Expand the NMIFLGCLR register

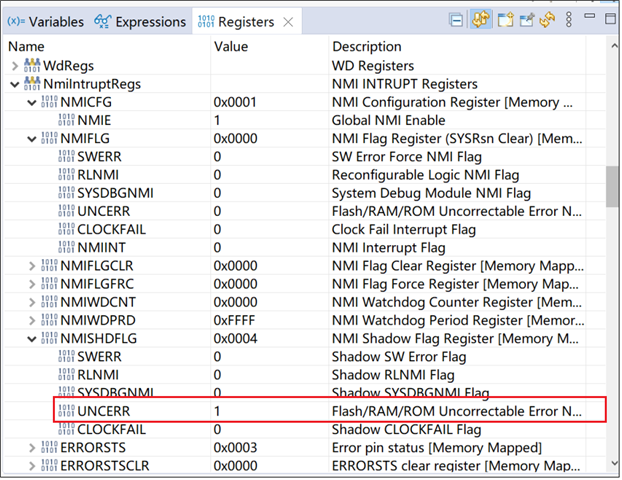coord(32,266)
